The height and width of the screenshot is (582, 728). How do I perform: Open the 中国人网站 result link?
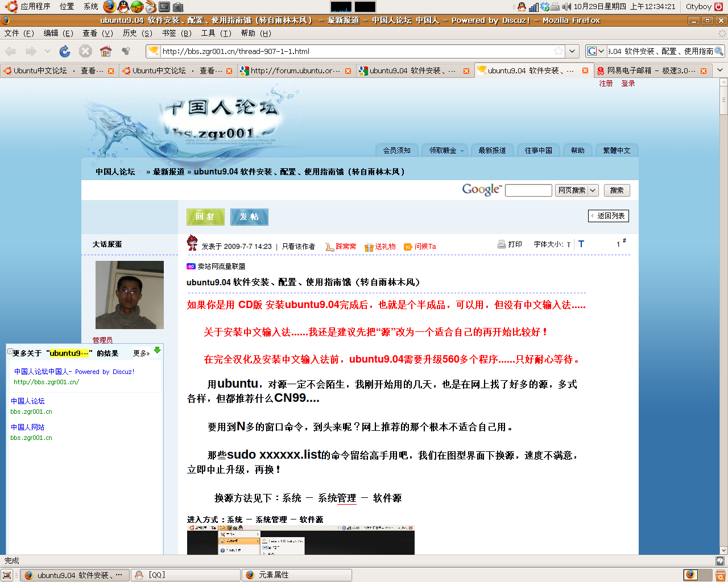[27, 427]
